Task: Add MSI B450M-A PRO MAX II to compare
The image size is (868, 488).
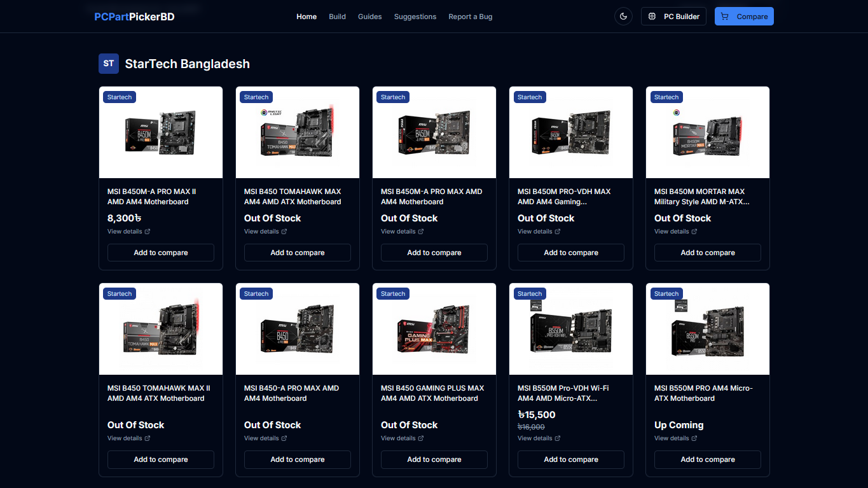Action: click(161, 253)
